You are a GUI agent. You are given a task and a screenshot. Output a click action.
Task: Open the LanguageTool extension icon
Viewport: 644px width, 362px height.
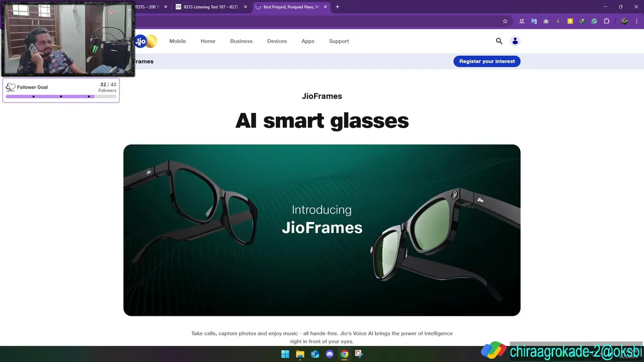pyautogui.click(x=522, y=21)
